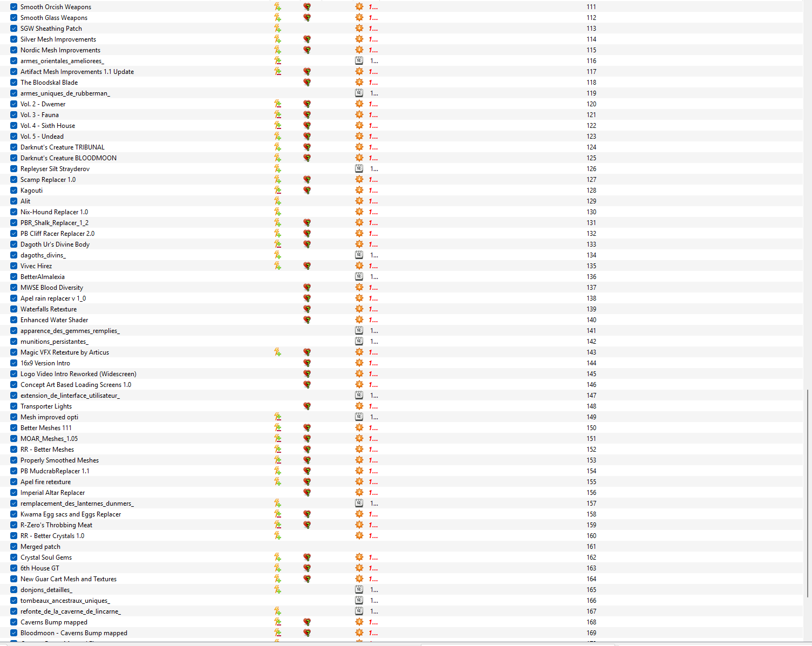
Task: Uncheck the Vivec Hirez mod
Action: (14, 266)
